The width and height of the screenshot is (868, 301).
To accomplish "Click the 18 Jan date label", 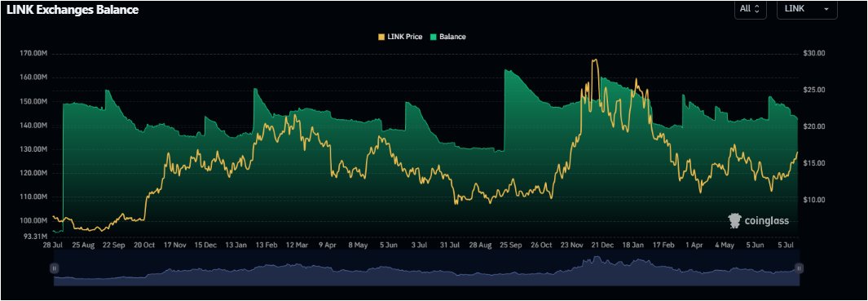I will (x=632, y=245).
